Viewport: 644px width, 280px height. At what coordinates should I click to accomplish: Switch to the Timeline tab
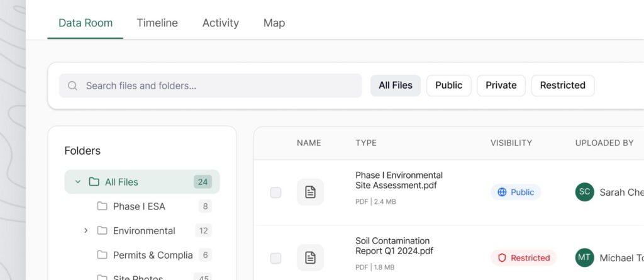(157, 23)
